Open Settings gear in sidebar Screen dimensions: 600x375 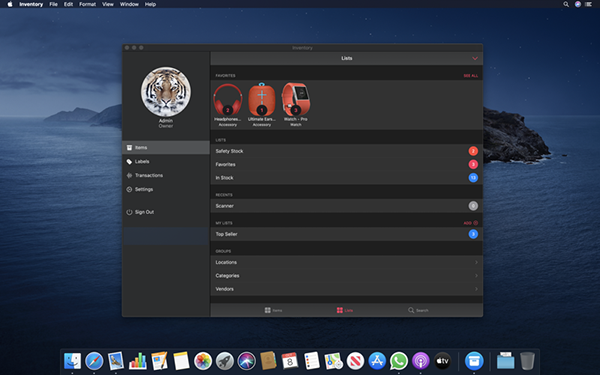129,189
